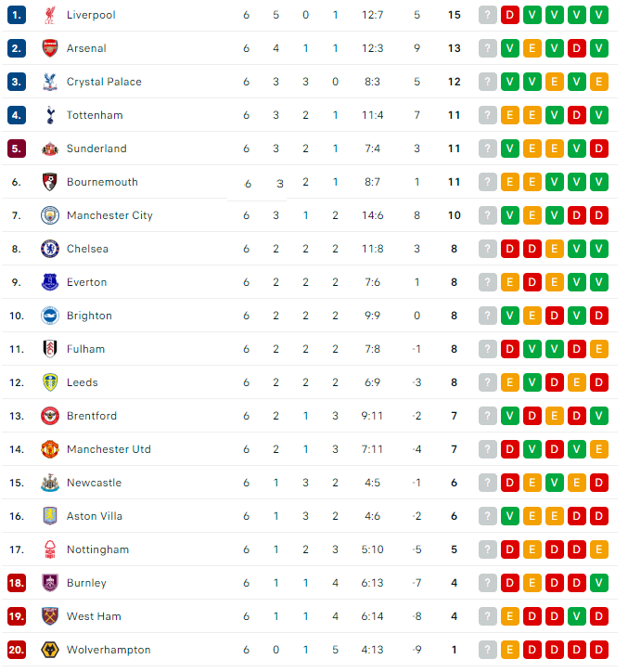
Task: Click Arsenal's orange E form badge
Action: [x=532, y=48]
